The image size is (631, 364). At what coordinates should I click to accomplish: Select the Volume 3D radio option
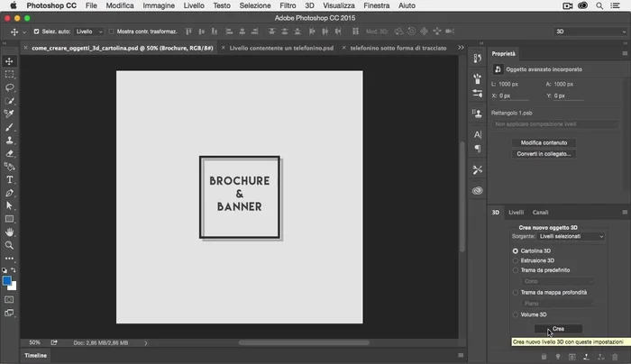pyautogui.click(x=516, y=314)
